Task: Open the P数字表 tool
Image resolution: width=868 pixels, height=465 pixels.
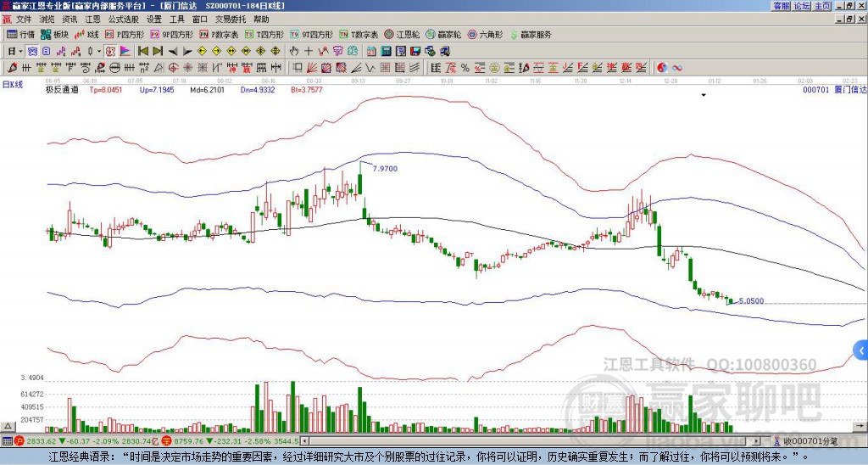Action: [x=219, y=34]
